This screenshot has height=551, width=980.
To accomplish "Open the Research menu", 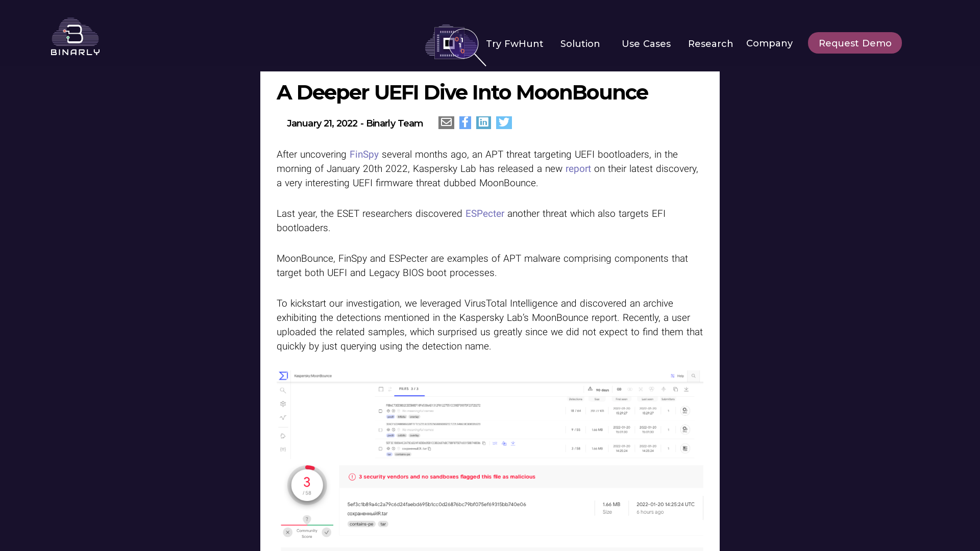I will [710, 44].
